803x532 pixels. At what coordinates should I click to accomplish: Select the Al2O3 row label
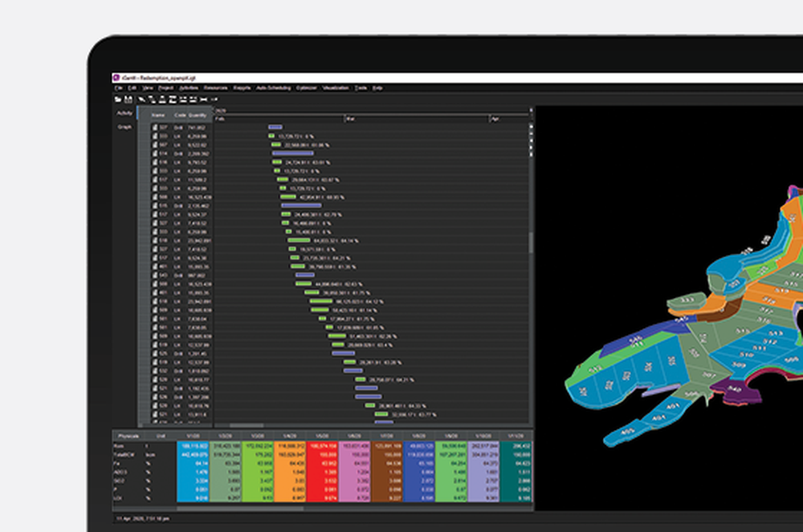(120, 472)
